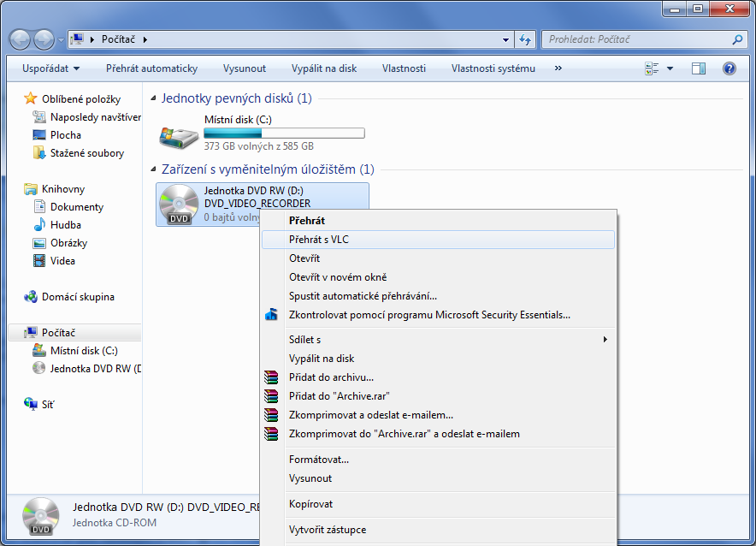The width and height of the screenshot is (756, 546).
Task: Click the C: drive capacity bar
Action: click(x=284, y=134)
